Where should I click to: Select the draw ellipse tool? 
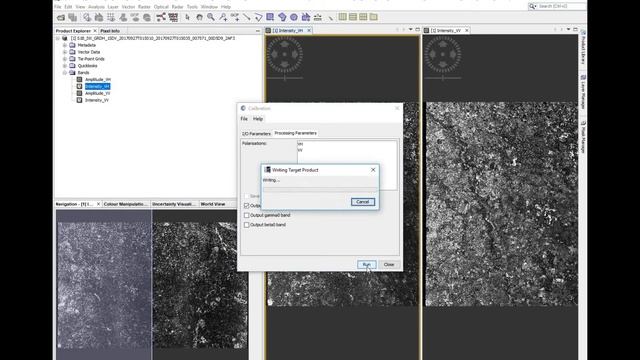click(x=294, y=17)
